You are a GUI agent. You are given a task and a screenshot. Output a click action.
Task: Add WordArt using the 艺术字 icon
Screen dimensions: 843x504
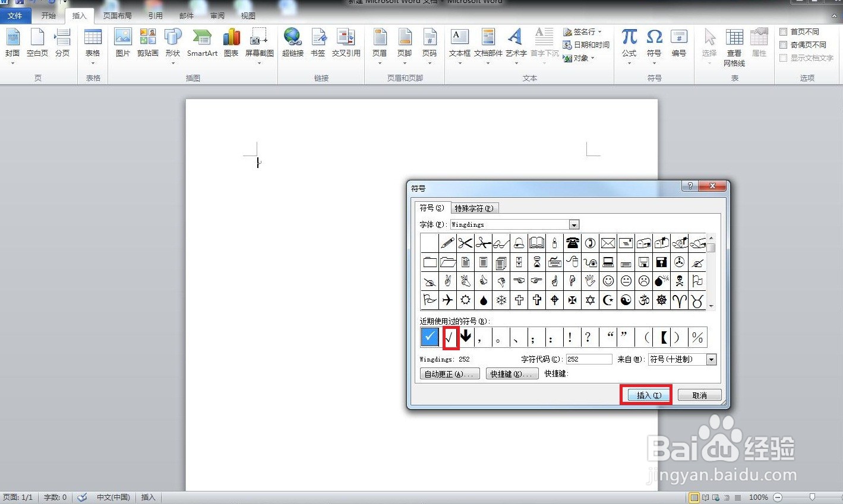pos(514,42)
